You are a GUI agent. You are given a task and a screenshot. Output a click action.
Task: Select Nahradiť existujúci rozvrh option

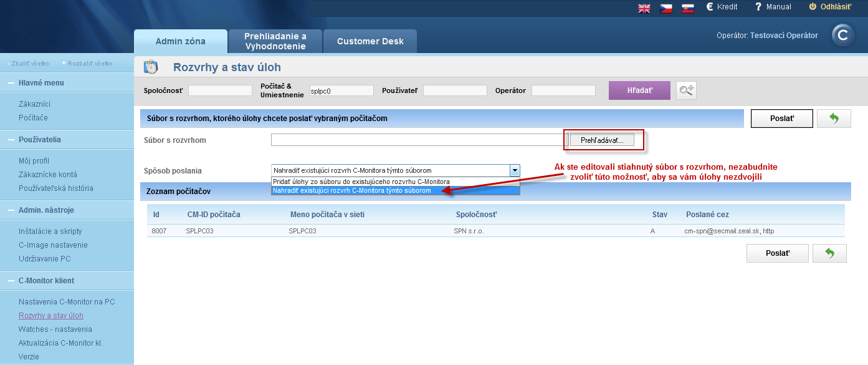[x=395, y=190]
